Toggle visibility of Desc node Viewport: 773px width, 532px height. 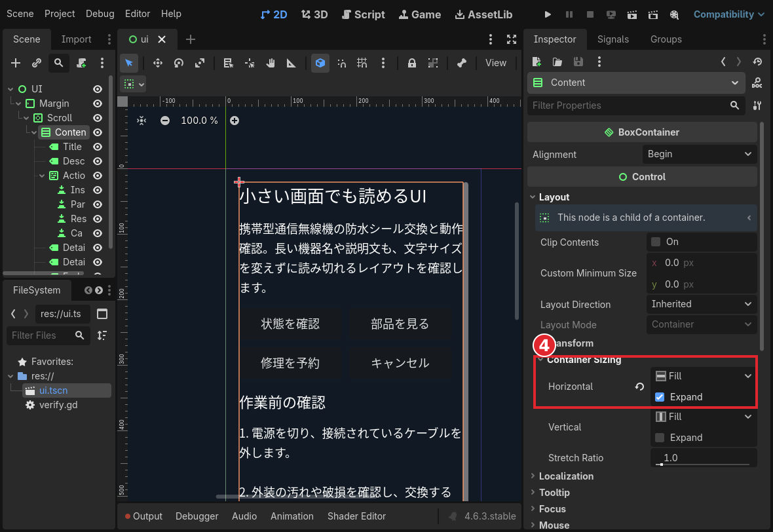click(98, 161)
